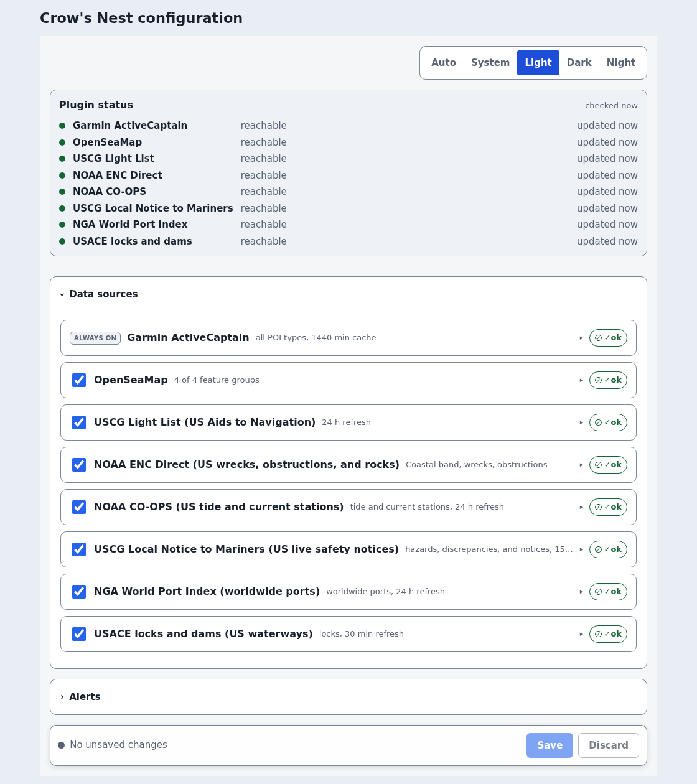Switch theme to System
The image size is (697, 784).
coord(490,63)
